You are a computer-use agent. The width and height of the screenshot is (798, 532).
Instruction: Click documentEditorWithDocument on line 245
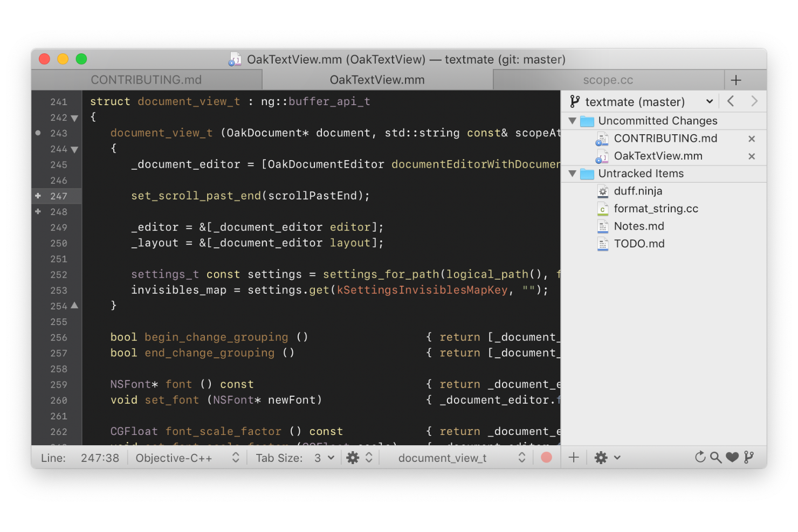[x=476, y=164]
